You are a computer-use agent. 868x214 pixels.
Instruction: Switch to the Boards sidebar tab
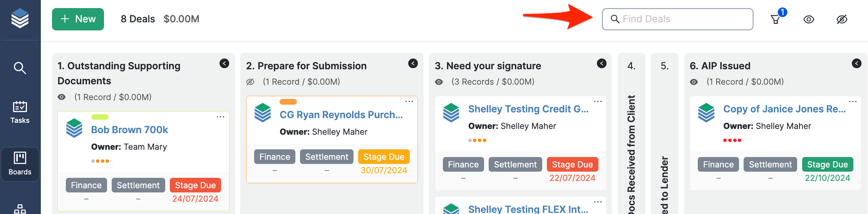[20, 164]
